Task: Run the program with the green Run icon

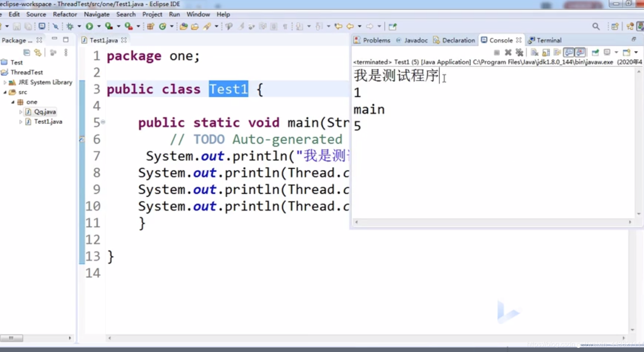Action: [x=89, y=26]
